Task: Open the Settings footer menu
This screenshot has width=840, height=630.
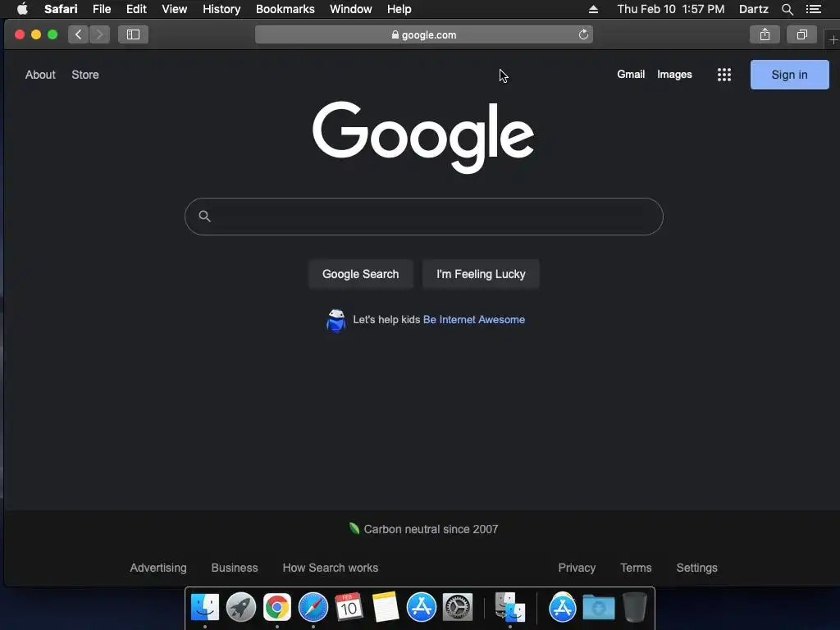Action: tap(696, 568)
